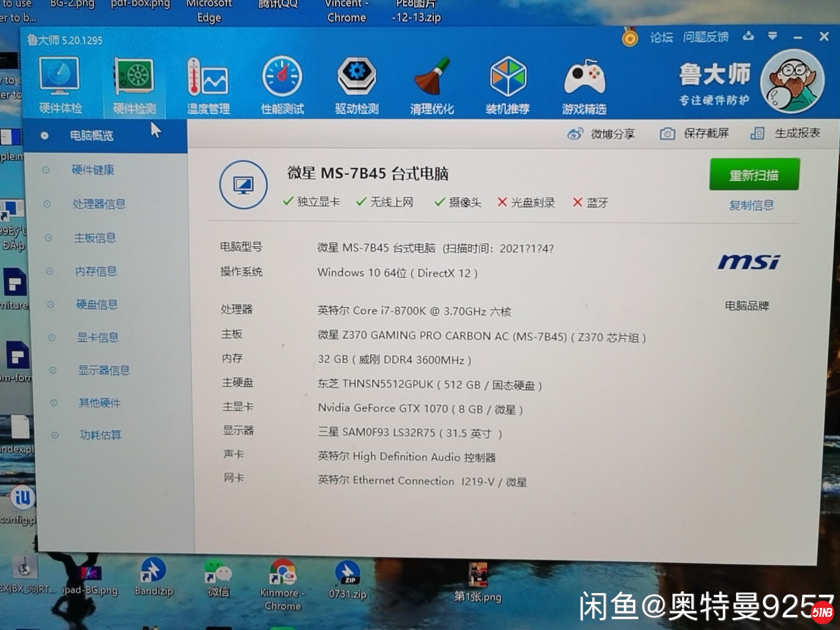Click the 鲁大师 5.20.1295 window title

coord(65,40)
